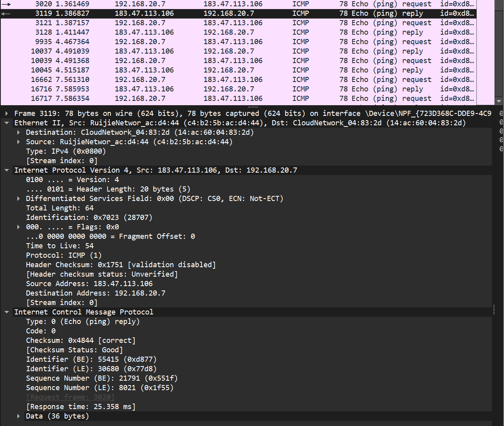
Task: Collapse the Ethernet II section
Action: coord(7,123)
